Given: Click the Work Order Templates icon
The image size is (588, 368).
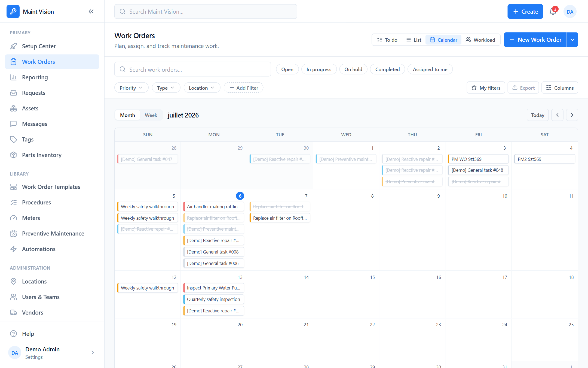Looking at the screenshot, I should pos(14,187).
